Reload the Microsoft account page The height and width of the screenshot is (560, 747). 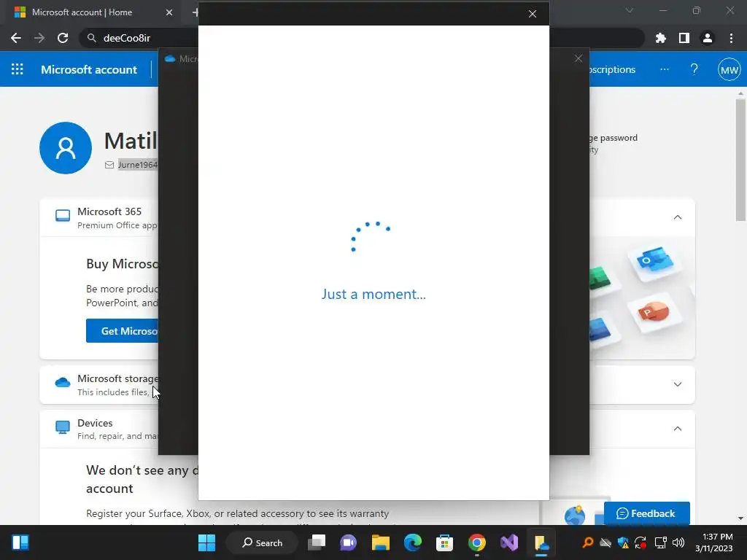click(63, 38)
